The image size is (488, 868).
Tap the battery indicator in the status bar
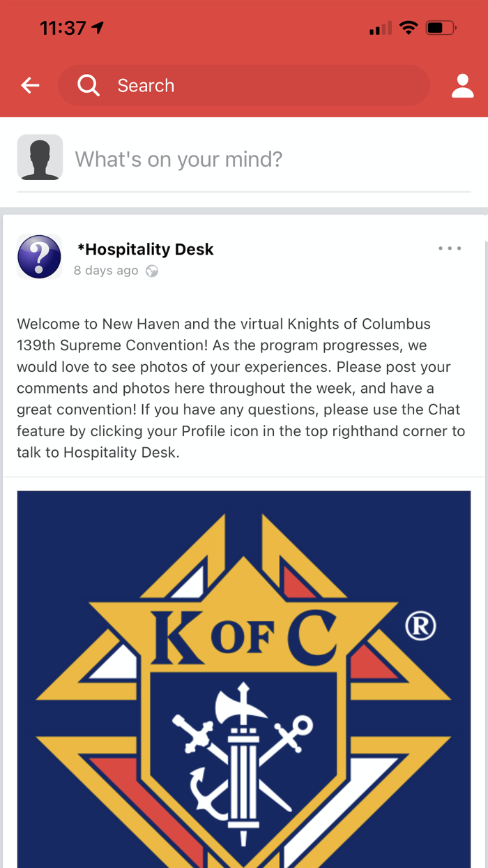click(439, 28)
